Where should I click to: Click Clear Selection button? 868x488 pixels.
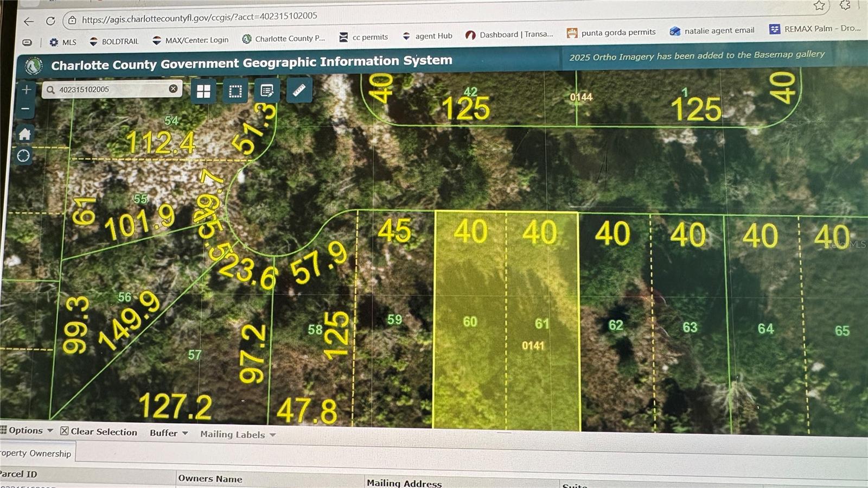(99, 432)
